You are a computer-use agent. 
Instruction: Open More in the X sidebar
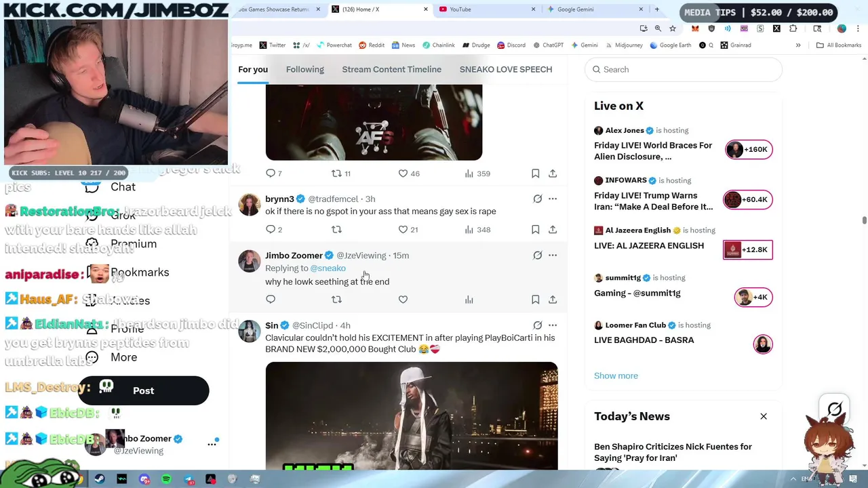(x=112, y=357)
